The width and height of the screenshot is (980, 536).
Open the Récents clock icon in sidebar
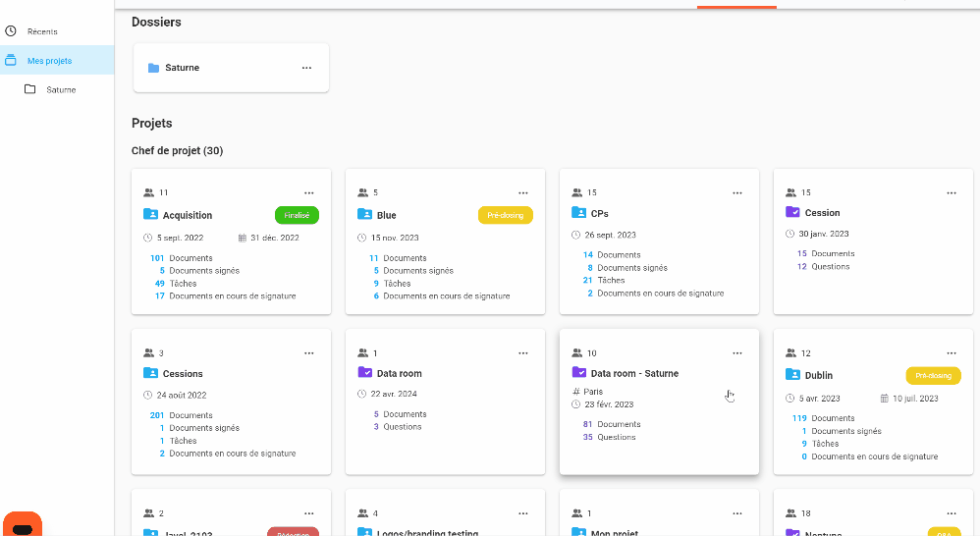coord(11,31)
